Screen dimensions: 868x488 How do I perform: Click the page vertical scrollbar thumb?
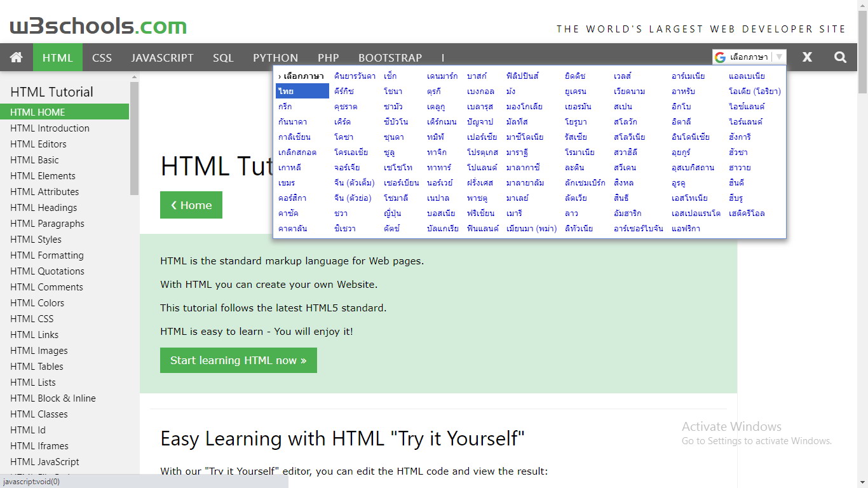862,53
